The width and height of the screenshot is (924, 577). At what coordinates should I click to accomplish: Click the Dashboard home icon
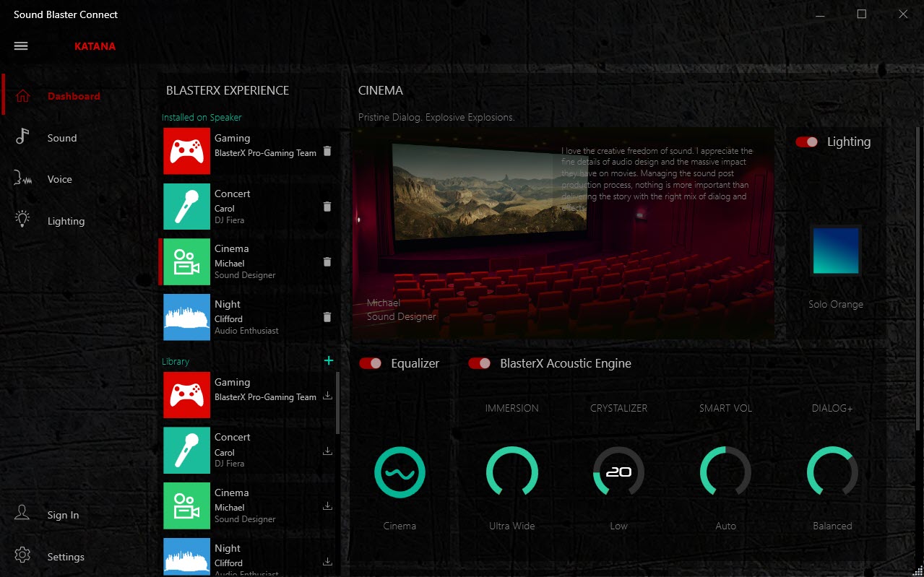point(23,96)
